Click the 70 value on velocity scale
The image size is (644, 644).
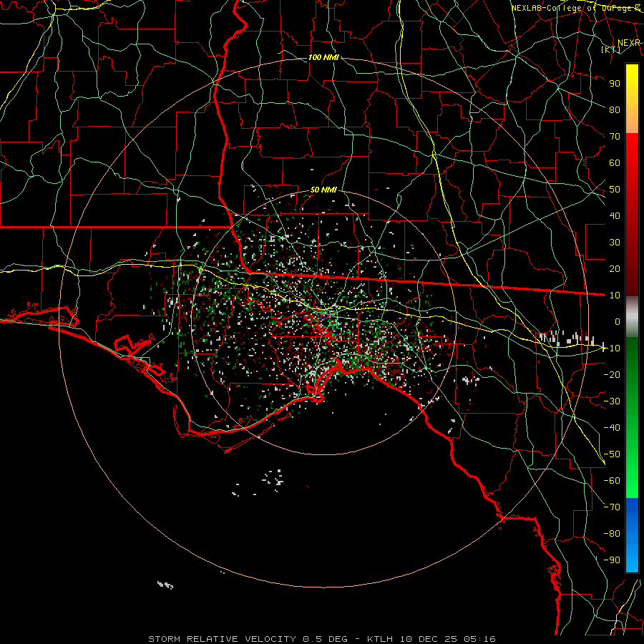pyautogui.click(x=615, y=137)
